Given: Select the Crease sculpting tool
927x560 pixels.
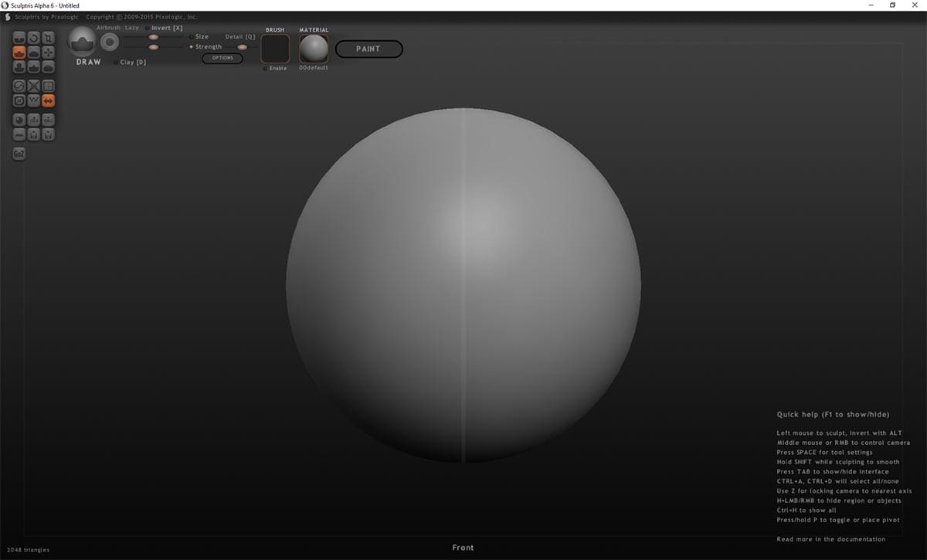Looking at the screenshot, I should point(20,37).
